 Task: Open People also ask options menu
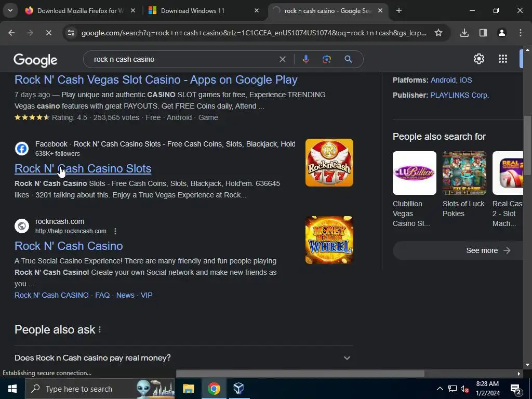pyautogui.click(x=100, y=329)
